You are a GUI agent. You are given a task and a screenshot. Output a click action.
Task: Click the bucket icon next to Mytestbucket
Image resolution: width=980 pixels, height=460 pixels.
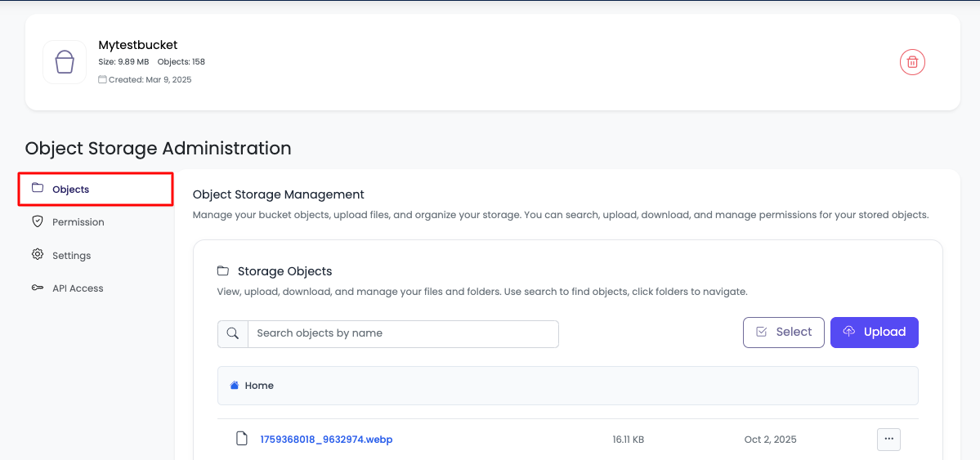(65, 62)
